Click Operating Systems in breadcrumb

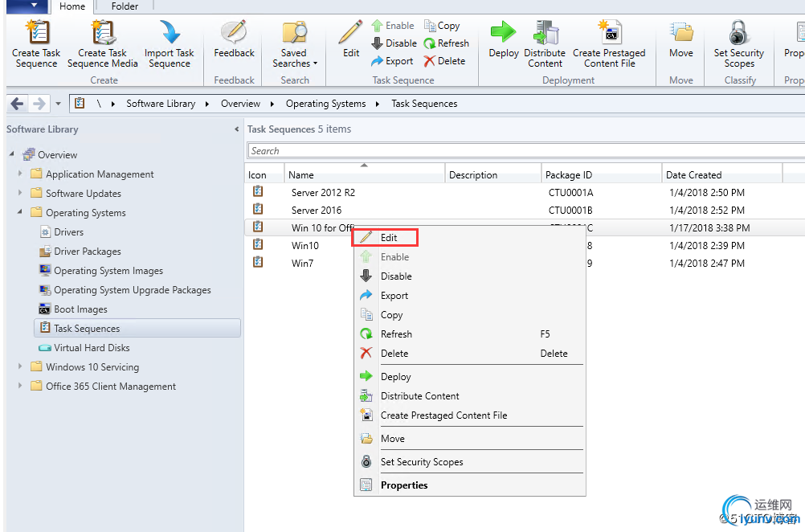click(325, 104)
